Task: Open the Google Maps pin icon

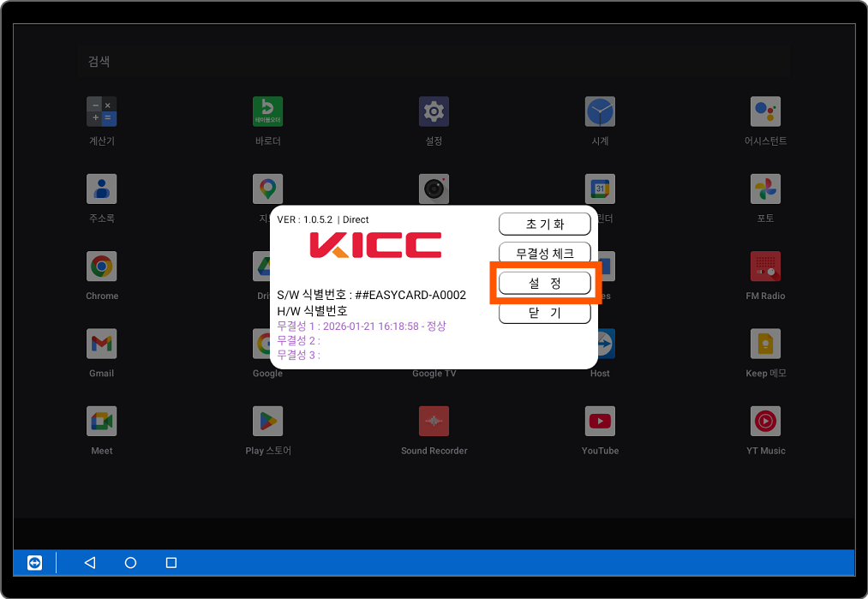Action: click(267, 189)
